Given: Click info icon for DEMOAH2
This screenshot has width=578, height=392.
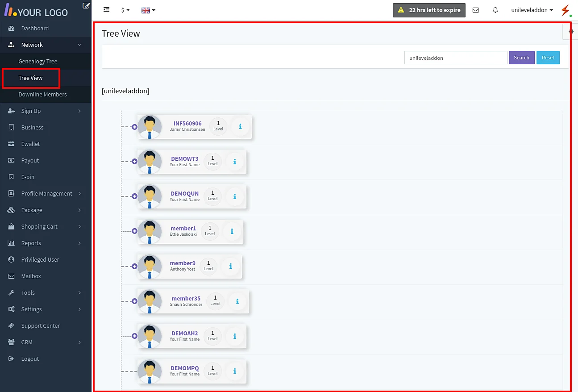Looking at the screenshot, I should 235,336.
